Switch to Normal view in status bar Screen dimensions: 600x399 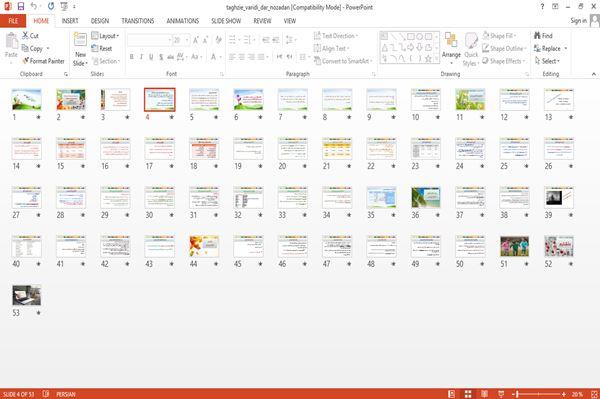point(452,394)
